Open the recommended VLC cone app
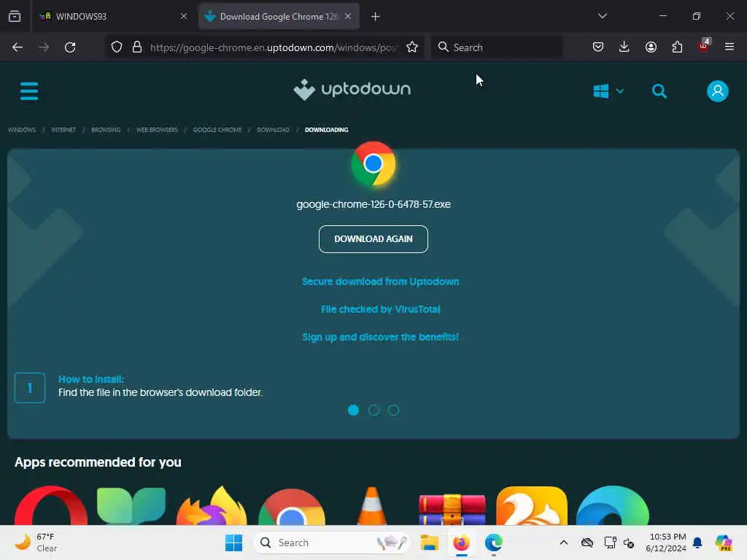The height and width of the screenshot is (560, 747). pyautogui.click(x=371, y=505)
